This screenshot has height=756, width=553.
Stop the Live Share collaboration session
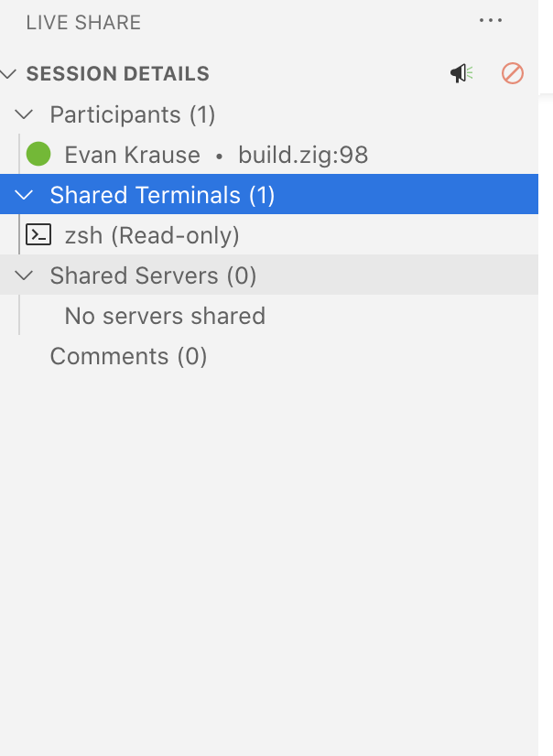513,73
